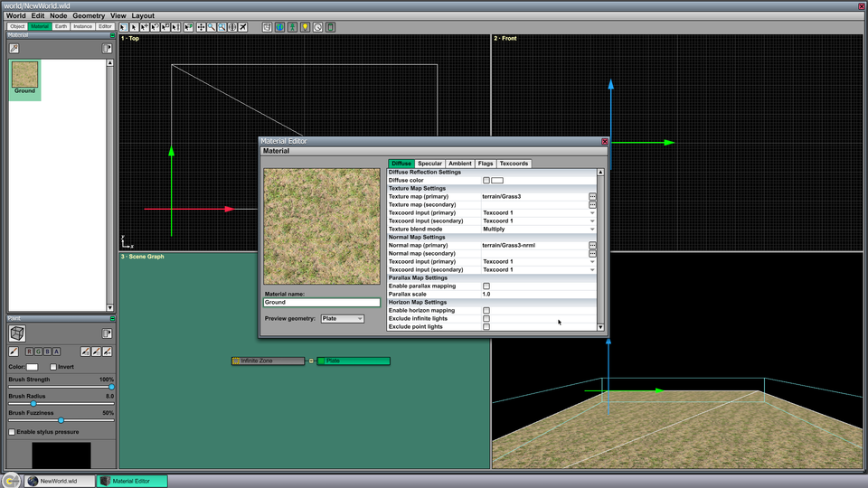Click NewWorld.wld taskbar button
Image resolution: width=868 pixels, height=488 pixels.
[x=60, y=481]
